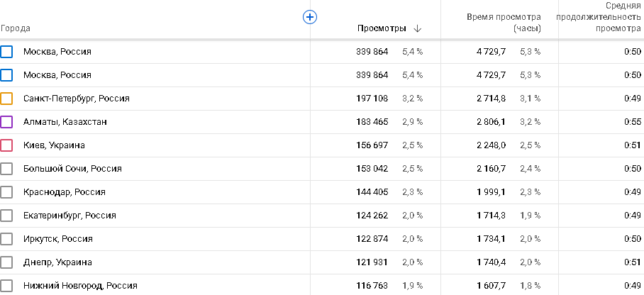644x295 pixels.
Task: Tick the Санкт-Петербург, Россия checkbox
Action: point(7,99)
